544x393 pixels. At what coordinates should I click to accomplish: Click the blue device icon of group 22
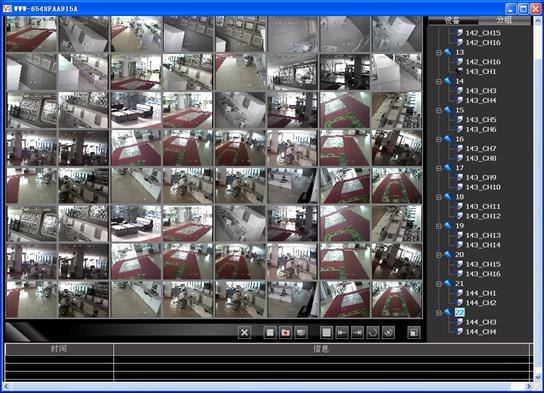(x=448, y=312)
